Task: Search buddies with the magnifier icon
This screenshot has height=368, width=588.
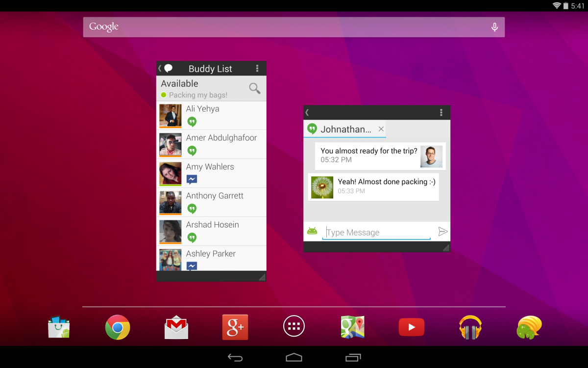Action: tap(254, 89)
